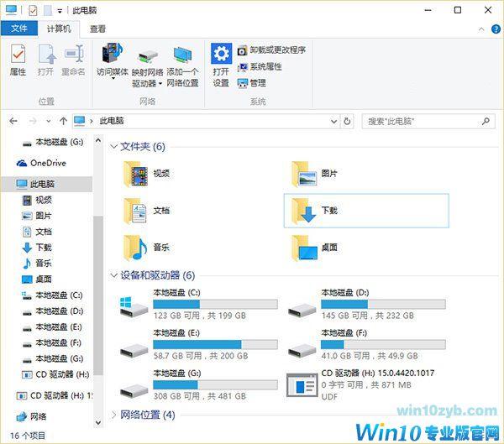This screenshot has width=504, height=444.
Task: Go up one level with up arrow
Action: 63,121
